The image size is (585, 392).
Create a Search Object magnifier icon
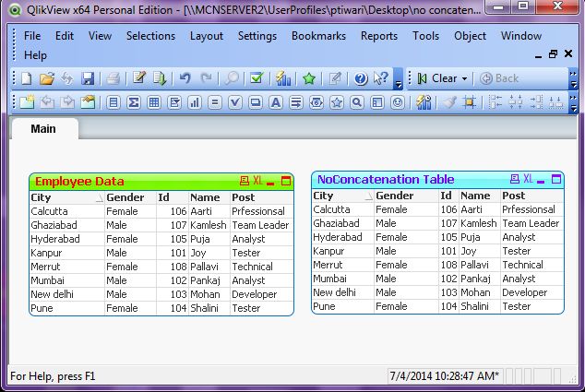[x=357, y=102]
